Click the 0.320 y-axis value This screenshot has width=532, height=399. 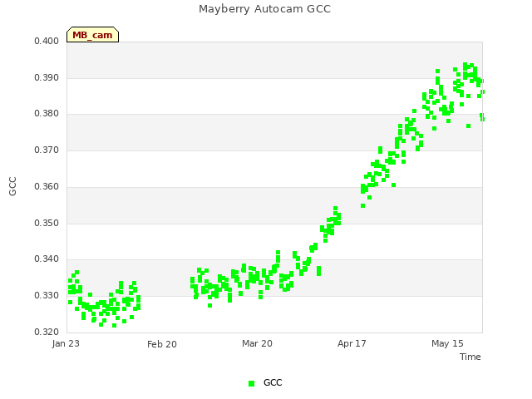point(47,332)
